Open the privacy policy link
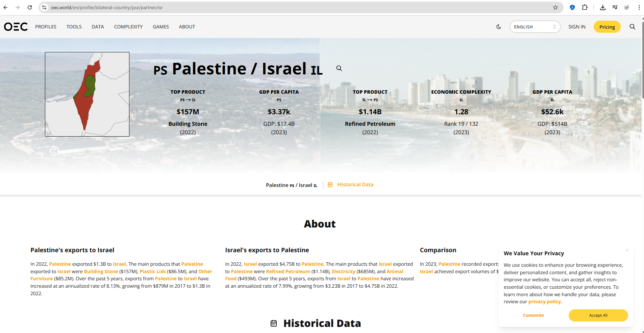This screenshot has width=644, height=333. [544, 302]
